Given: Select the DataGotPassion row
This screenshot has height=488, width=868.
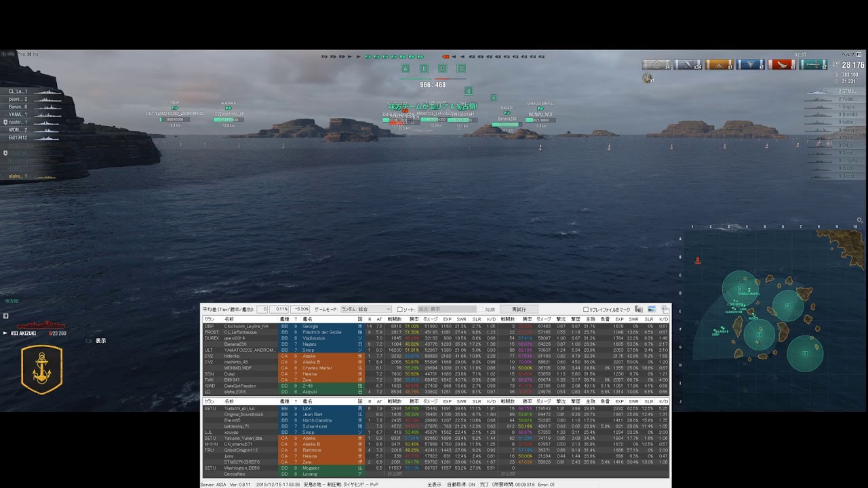Looking at the screenshot, I should pos(436,386).
